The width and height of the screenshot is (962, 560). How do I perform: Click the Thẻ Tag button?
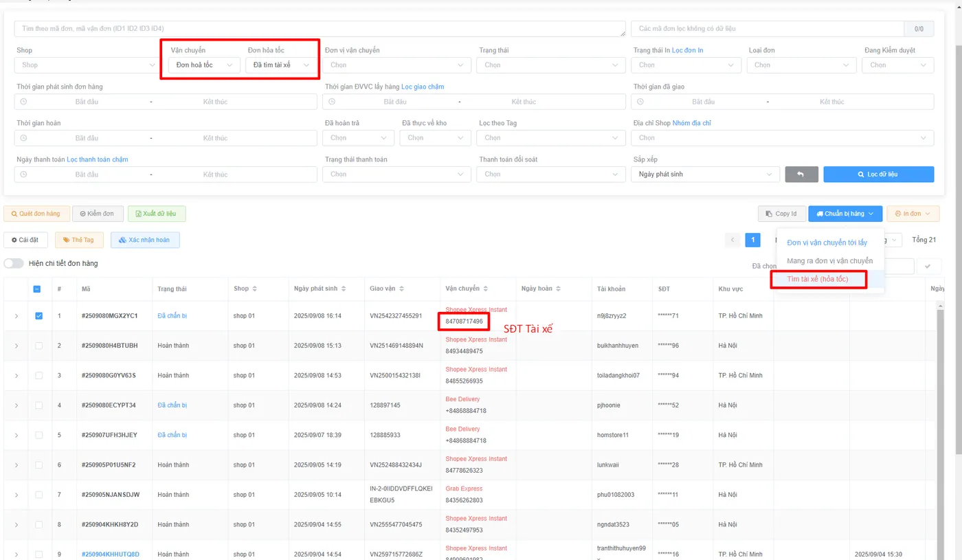tap(79, 240)
